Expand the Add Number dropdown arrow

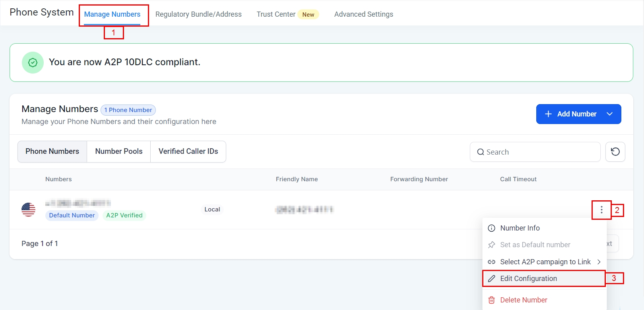coord(609,114)
